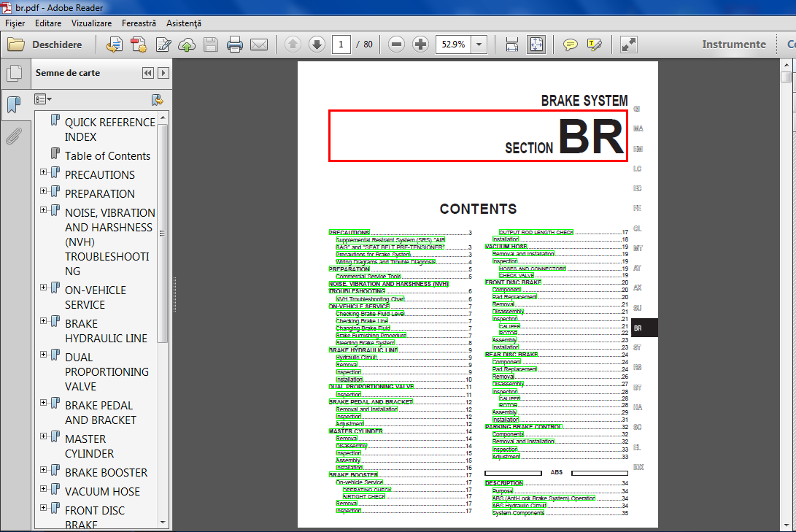The height and width of the screenshot is (532, 796).
Task: Click the black BR section side tab
Action: click(x=644, y=328)
